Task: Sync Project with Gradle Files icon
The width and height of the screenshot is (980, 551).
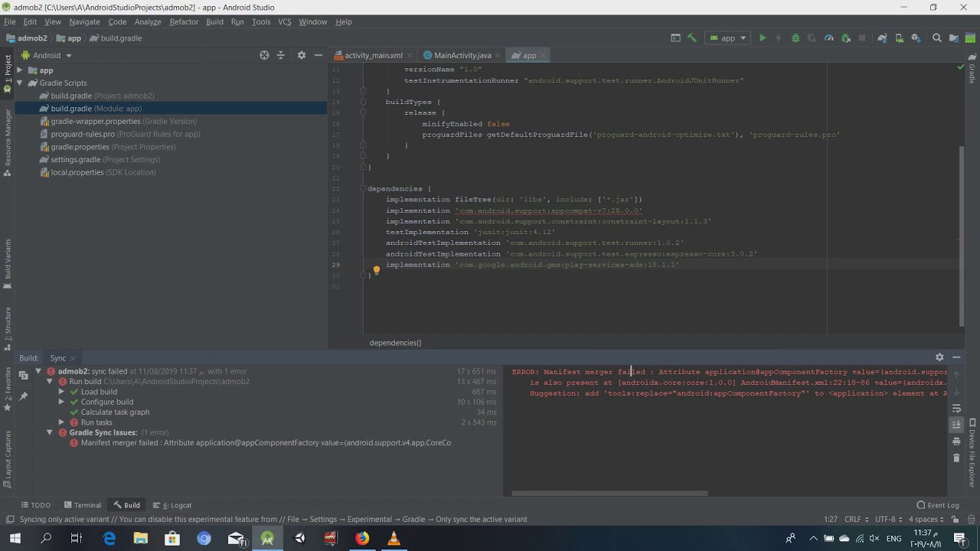Action: coord(883,38)
